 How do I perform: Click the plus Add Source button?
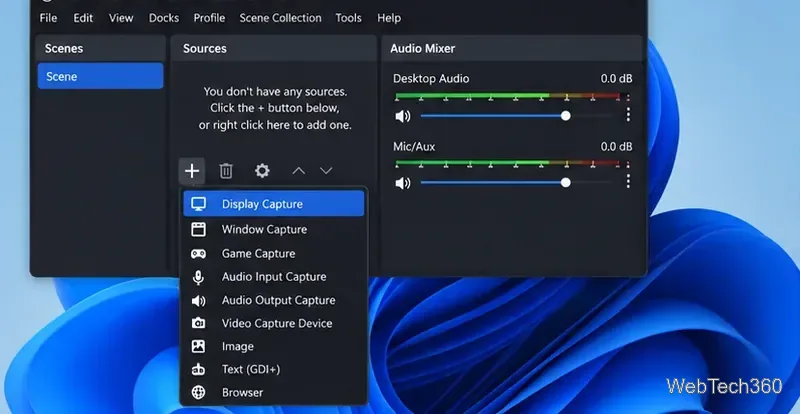click(x=192, y=171)
